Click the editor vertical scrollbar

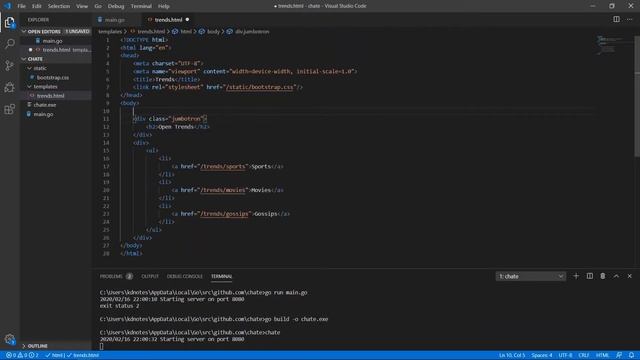click(x=637, y=96)
